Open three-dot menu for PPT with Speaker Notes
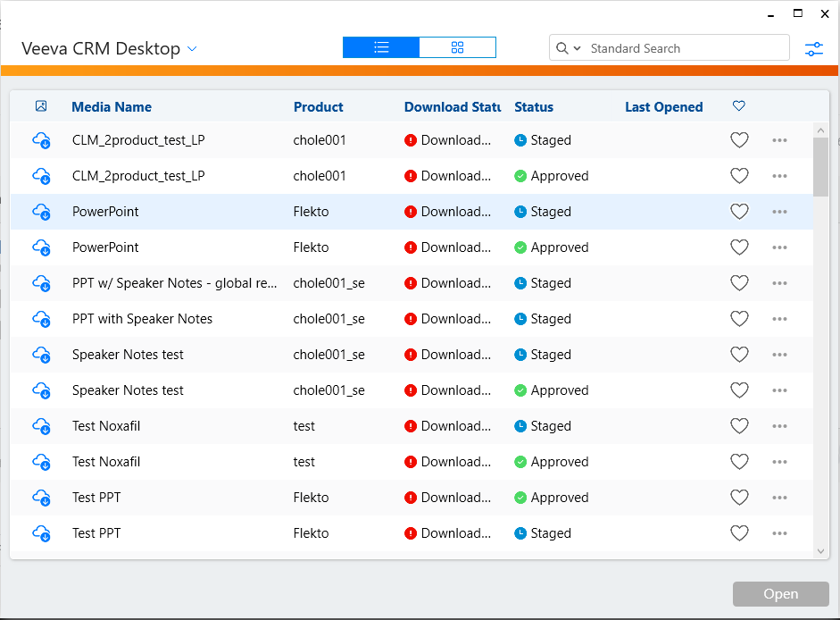 [779, 319]
